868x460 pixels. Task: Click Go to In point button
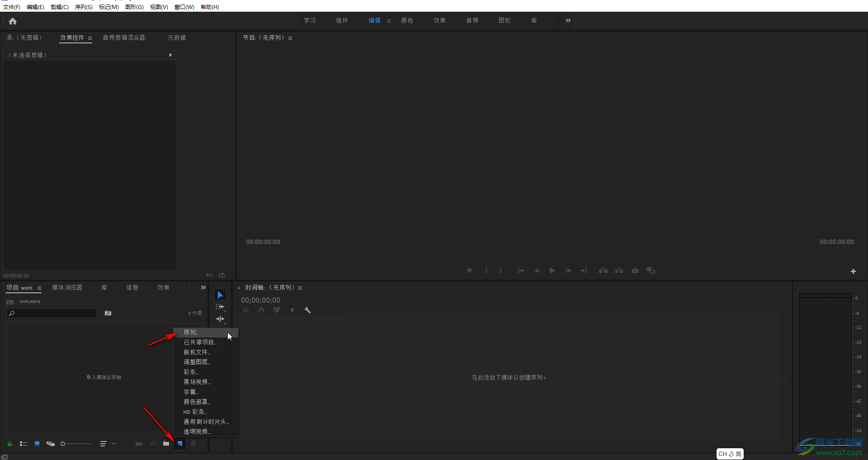click(521, 271)
